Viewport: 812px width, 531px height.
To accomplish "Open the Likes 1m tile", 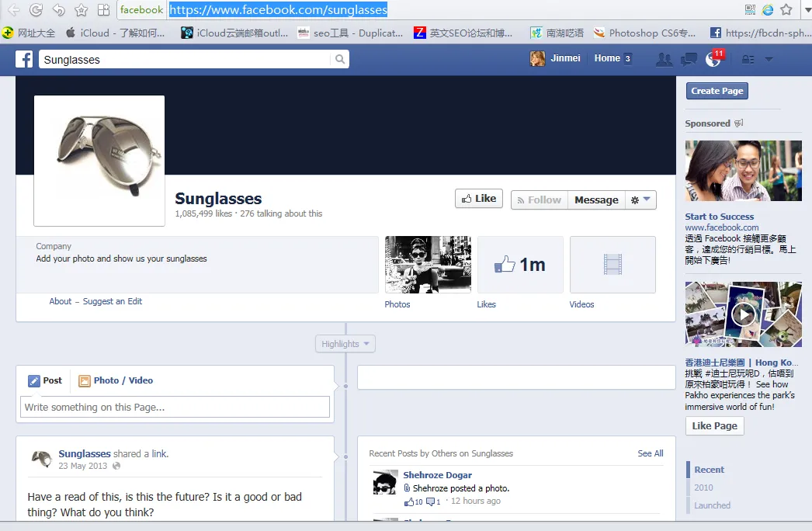I will (520, 265).
